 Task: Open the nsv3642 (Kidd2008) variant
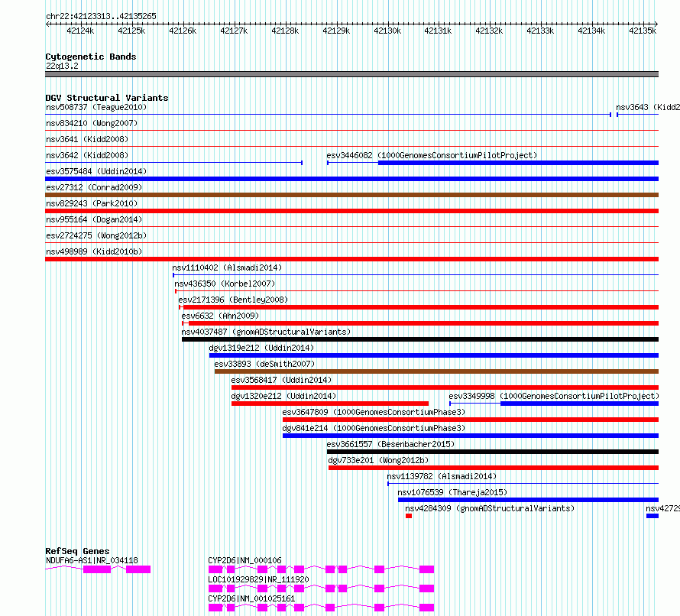click(x=87, y=155)
